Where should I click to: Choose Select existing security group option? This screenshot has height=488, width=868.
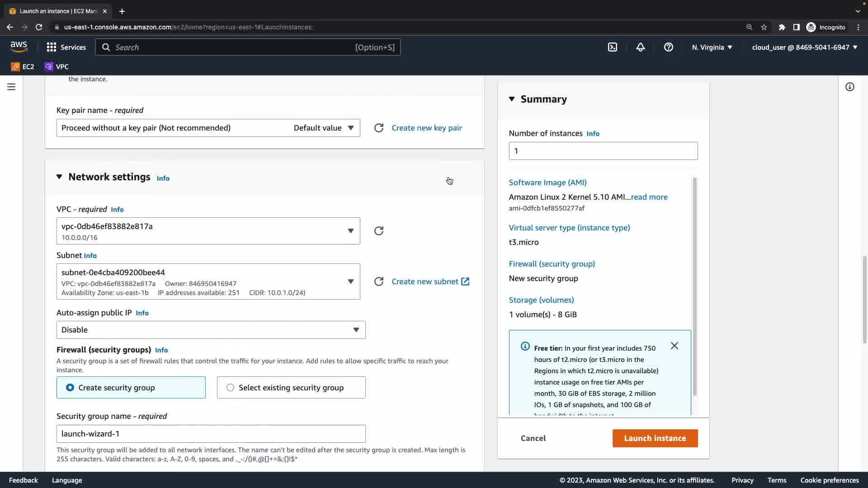pyautogui.click(x=231, y=388)
